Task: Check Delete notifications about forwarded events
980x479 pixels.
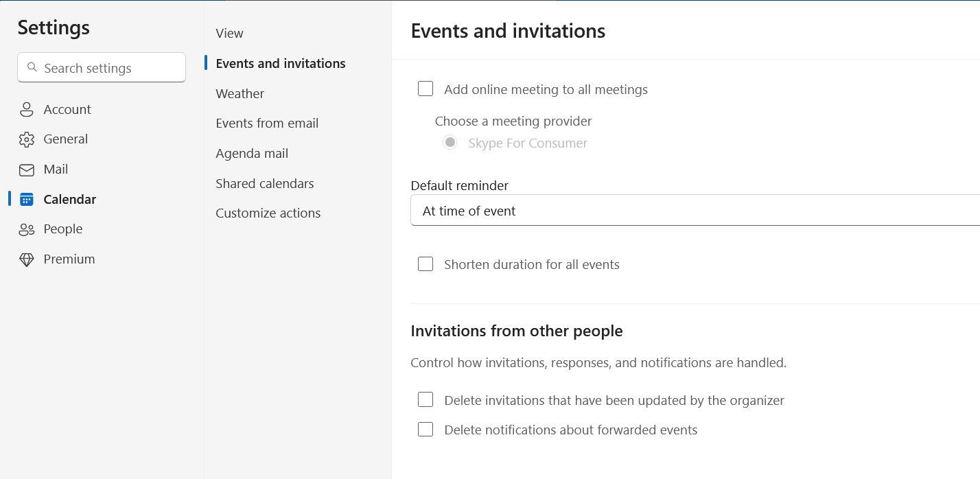Action: coord(425,430)
